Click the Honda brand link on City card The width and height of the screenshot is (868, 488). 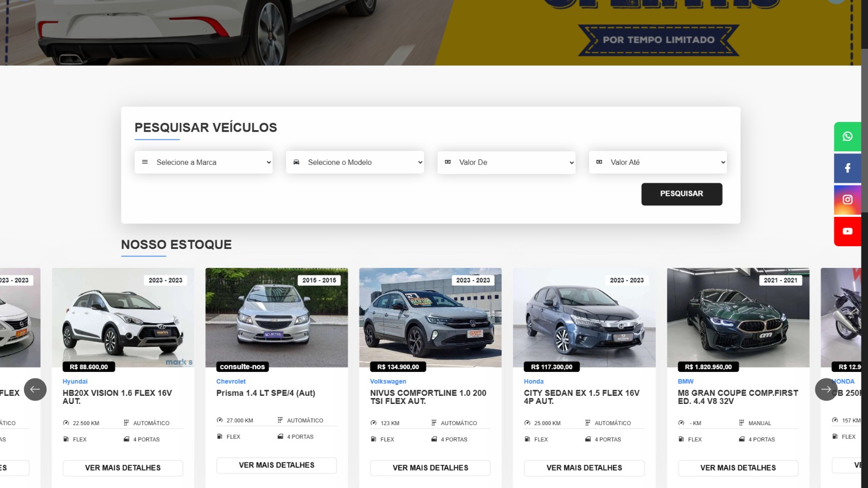point(534,382)
